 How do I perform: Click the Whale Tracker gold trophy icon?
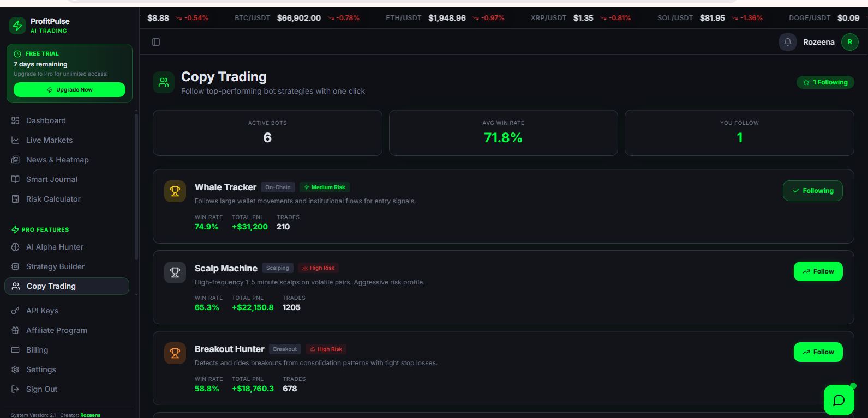click(175, 191)
